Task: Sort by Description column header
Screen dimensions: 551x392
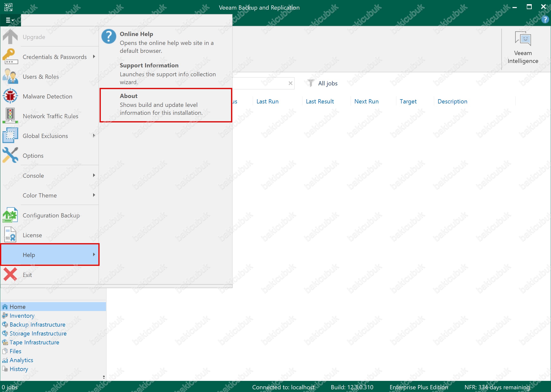Action: point(452,101)
